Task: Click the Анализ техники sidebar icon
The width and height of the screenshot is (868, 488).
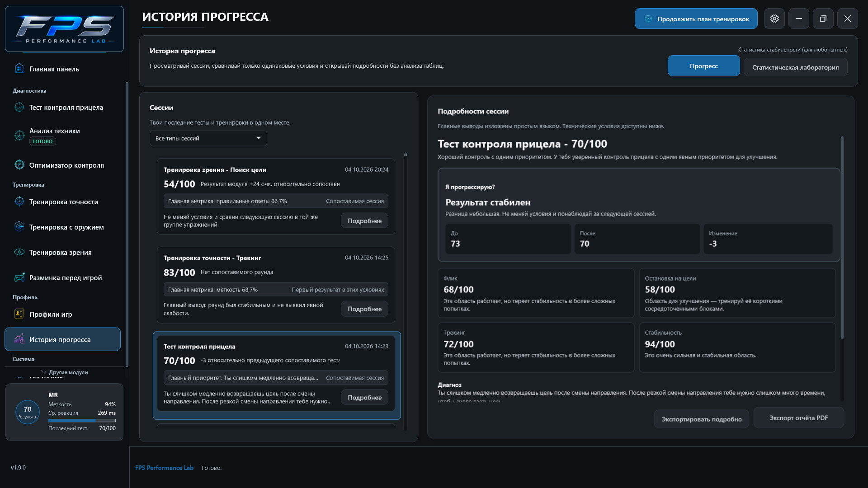Action: 19,136
